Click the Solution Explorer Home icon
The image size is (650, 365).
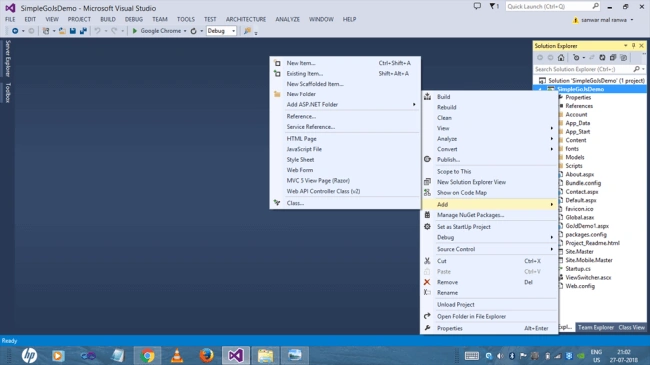click(561, 58)
